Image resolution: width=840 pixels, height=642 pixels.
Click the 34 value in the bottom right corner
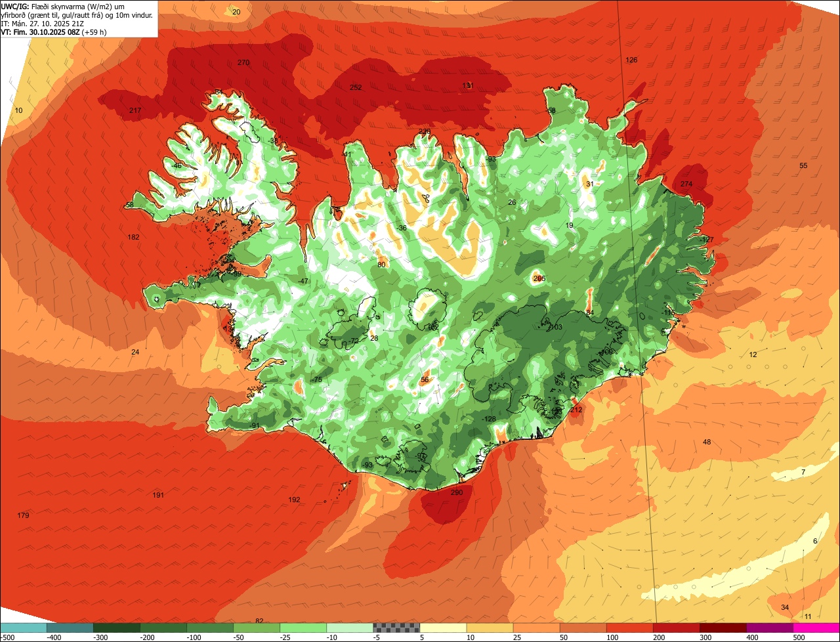click(785, 607)
